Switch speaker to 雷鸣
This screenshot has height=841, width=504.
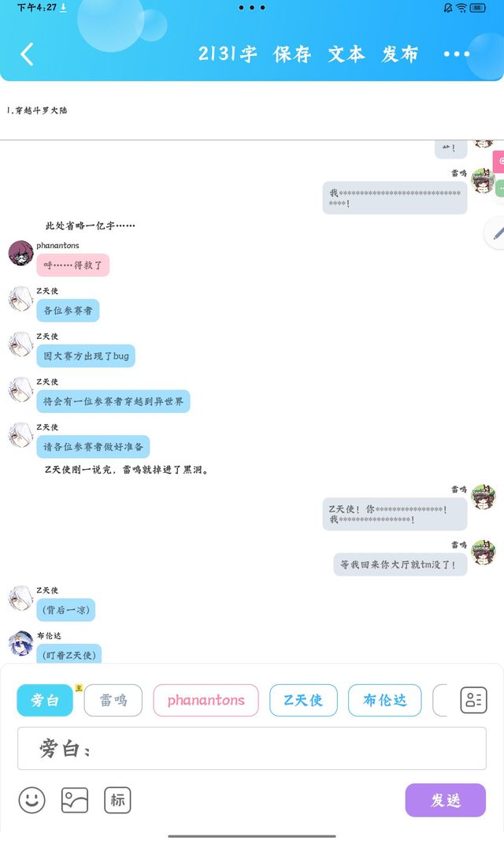[x=113, y=700]
